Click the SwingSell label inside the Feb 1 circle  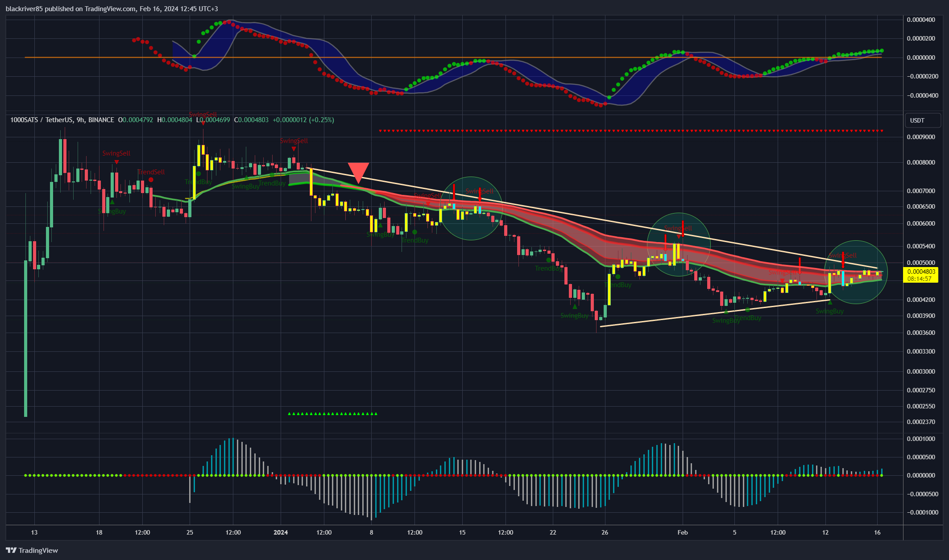(678, 228)
